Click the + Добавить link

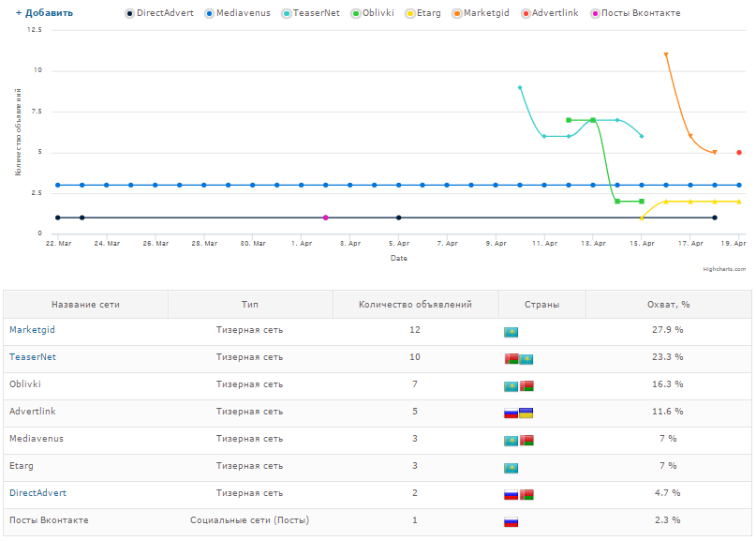pyautogui.click(x=44, y=13)
